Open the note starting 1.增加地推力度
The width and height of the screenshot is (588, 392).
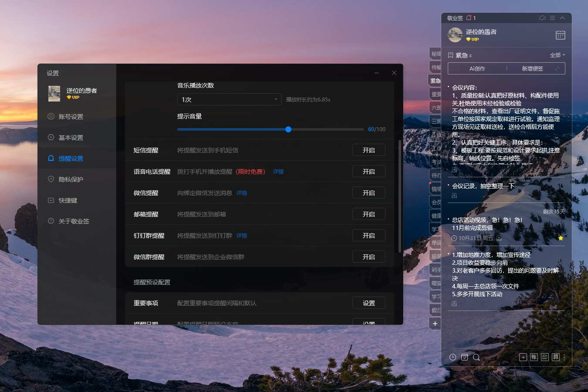505,274
